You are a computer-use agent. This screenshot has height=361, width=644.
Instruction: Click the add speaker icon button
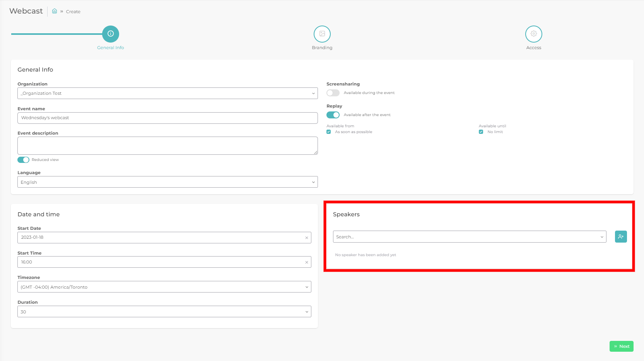point(621,236)
